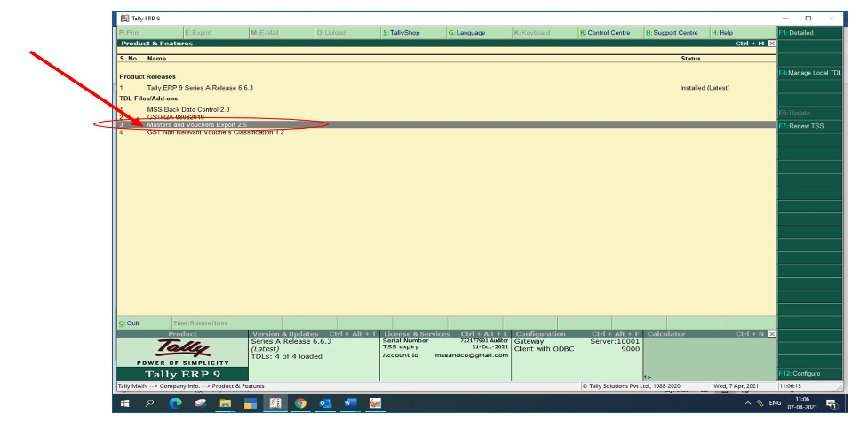Click the Calculator input prompt
The width and height of the screenshot is (868, 429).
click(647, 377)
